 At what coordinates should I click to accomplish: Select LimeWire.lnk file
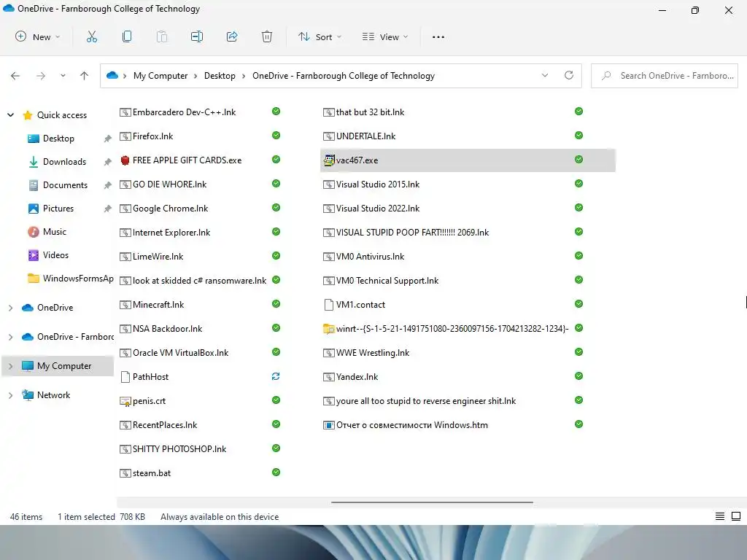click(x=158, y=256)
